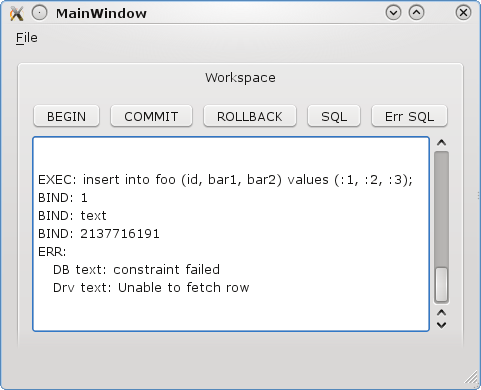Open the File menu
The image size is (481, 390).
(27, 38)
